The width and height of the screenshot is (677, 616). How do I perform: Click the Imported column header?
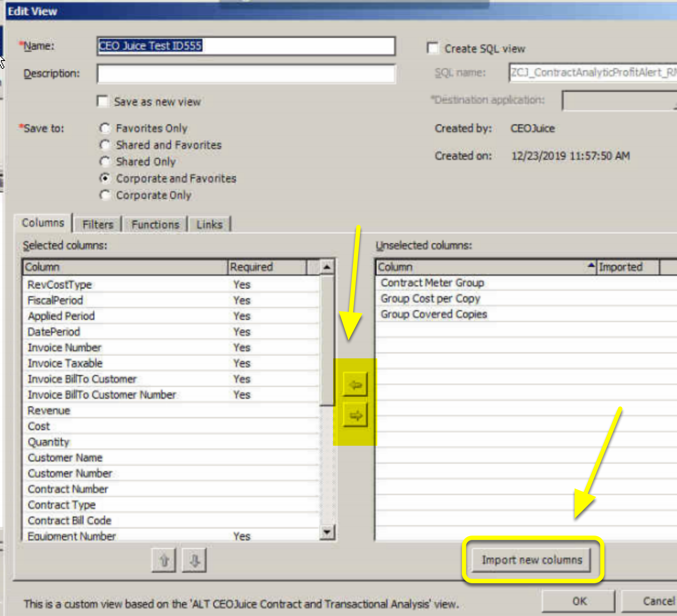coord(628,267)
